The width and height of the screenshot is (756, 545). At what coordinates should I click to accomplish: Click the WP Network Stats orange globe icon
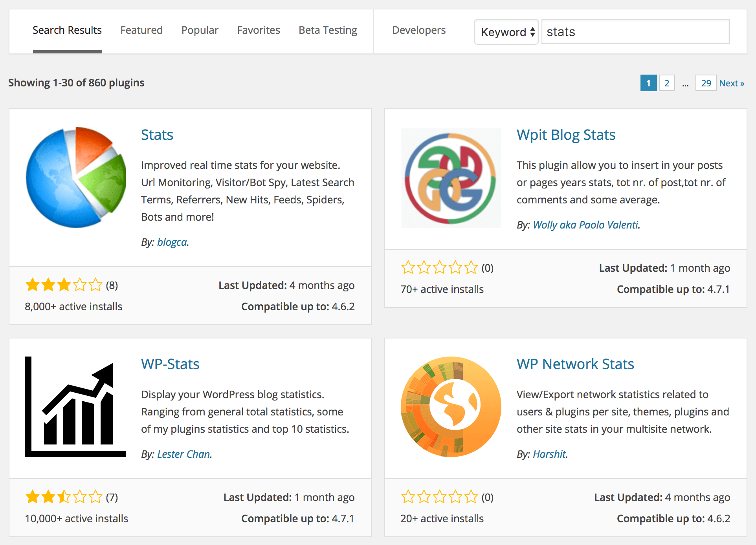coord(451,407)
